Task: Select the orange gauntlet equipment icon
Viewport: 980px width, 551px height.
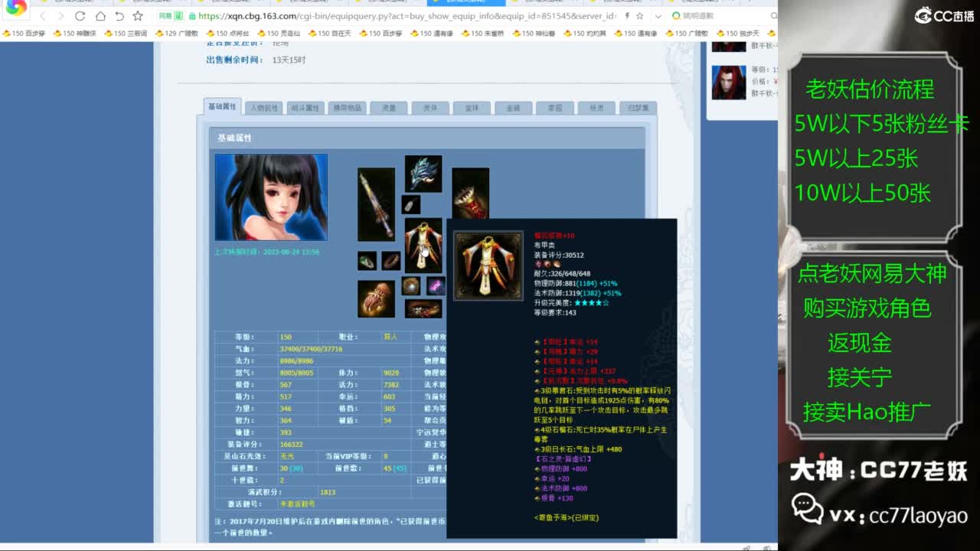Action: click(376, 298)
